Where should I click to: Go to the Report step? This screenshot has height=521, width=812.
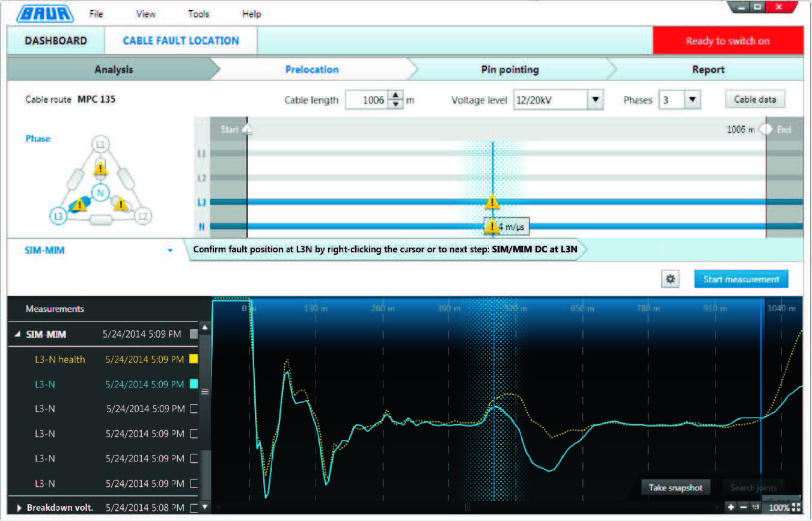pyautogui.click(x=708, y=70)
